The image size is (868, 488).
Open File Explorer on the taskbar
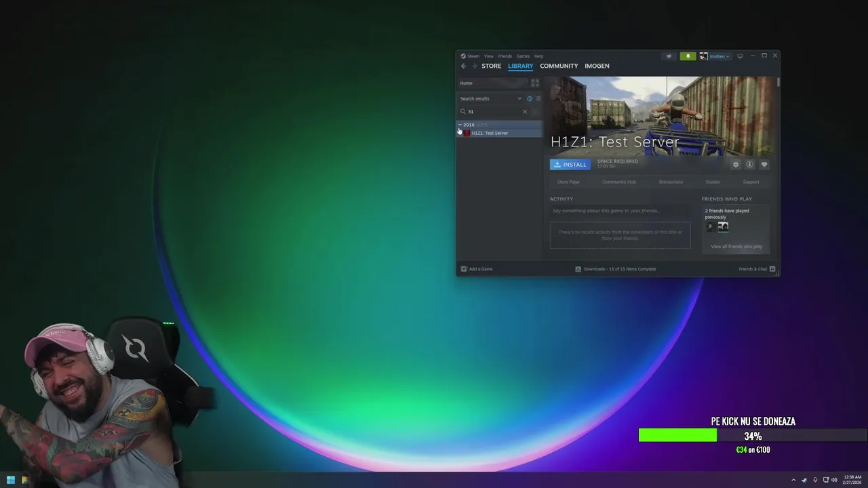25,480
